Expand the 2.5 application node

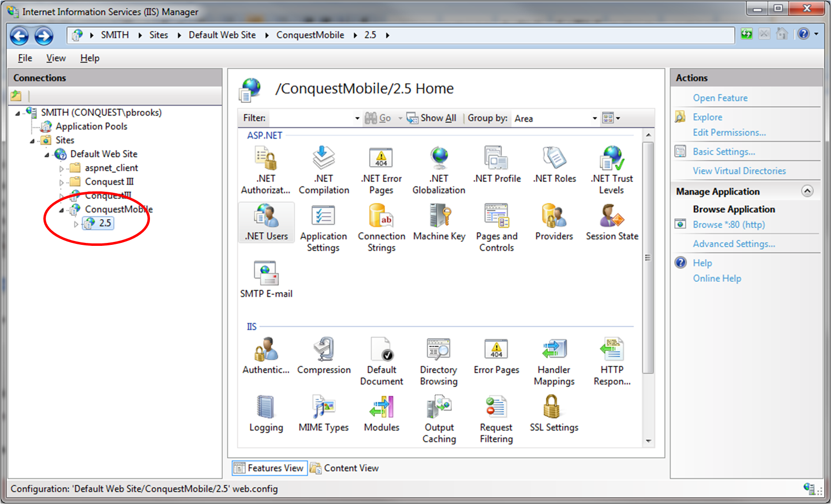[76, 224]
